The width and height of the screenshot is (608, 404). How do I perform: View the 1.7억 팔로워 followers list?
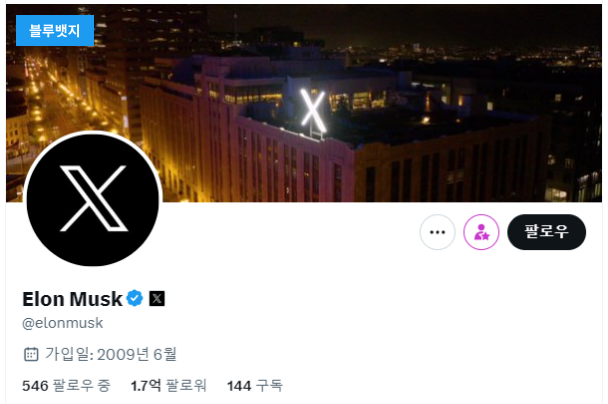pos(169,386)
